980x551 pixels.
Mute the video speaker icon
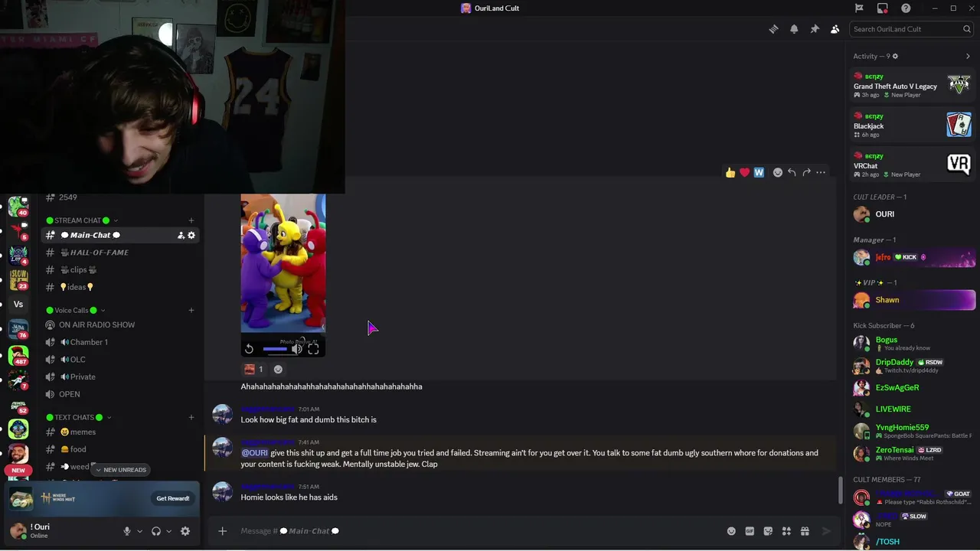pos(297,349)
